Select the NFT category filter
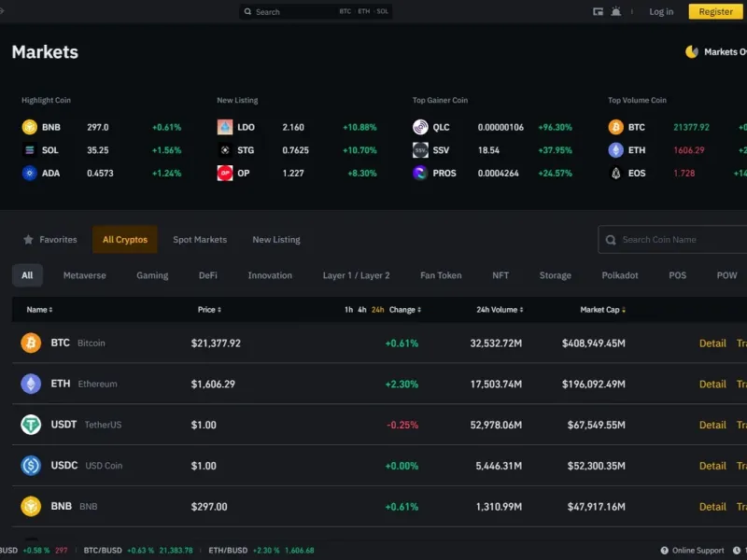This screenshot has width=747, height=560. tap(500, 275)
